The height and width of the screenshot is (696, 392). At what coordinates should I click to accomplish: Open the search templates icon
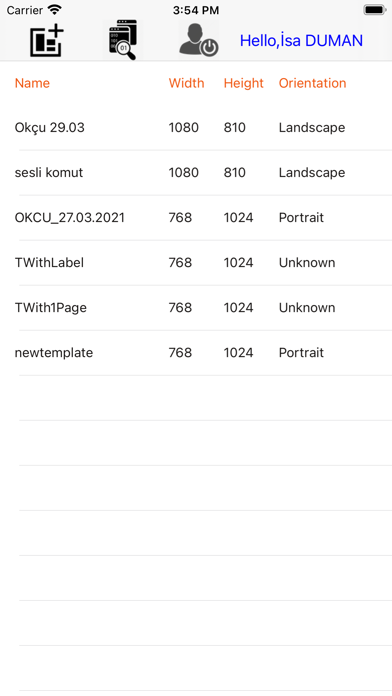coord(123,40)
